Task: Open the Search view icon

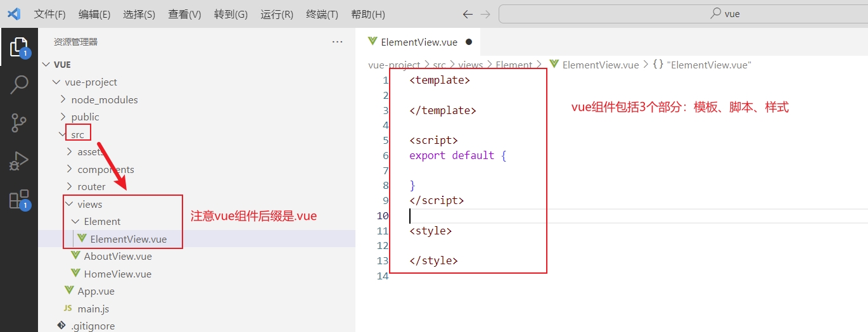Action: (19, 84)
